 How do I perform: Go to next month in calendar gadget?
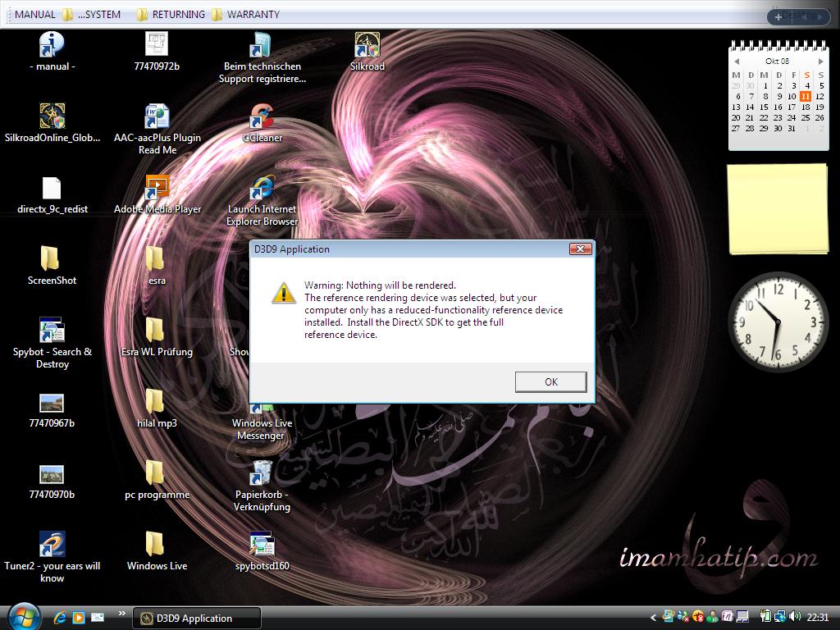[x=820, y=62]
